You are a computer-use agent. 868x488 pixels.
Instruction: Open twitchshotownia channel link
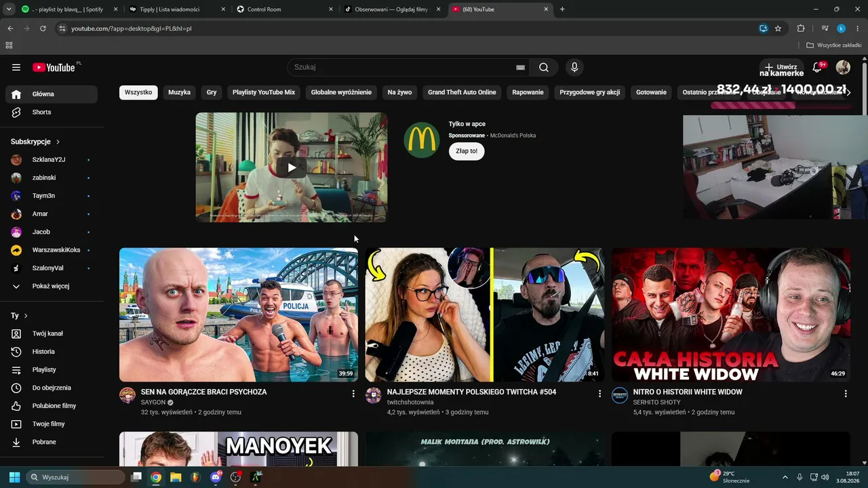[410, 403]
